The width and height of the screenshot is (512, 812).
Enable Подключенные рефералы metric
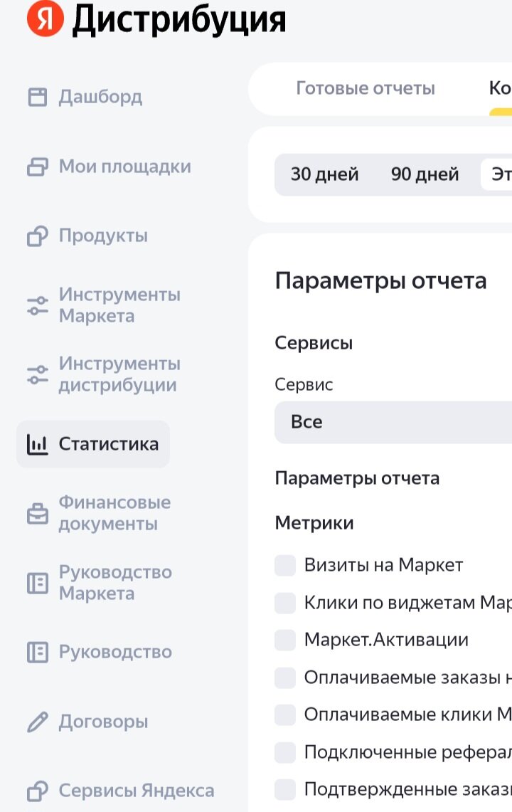pyautogui.click(x=284, y=752)
